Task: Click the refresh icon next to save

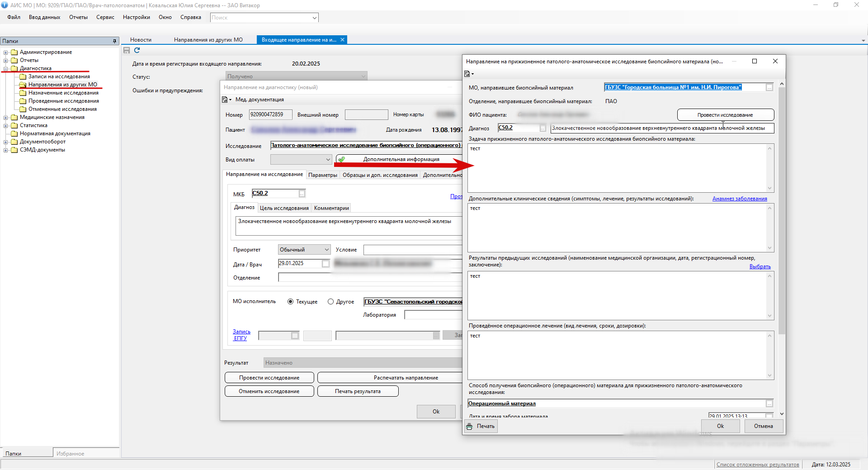Action: 137,50
